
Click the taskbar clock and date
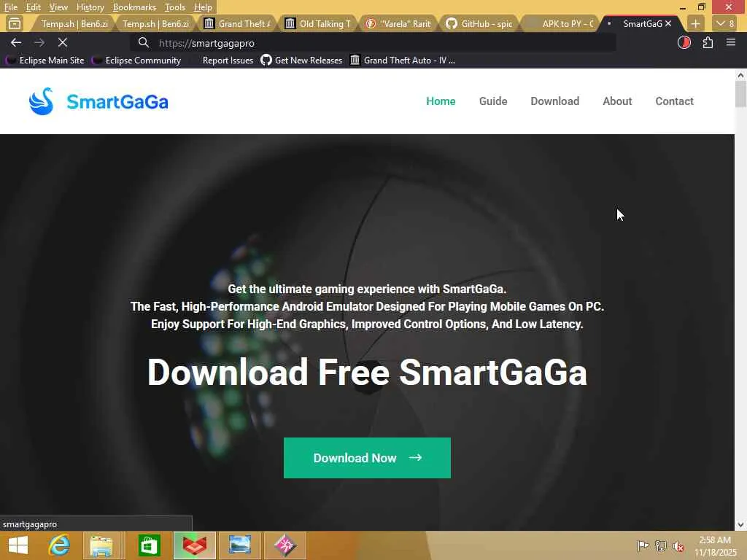(716, 545)
